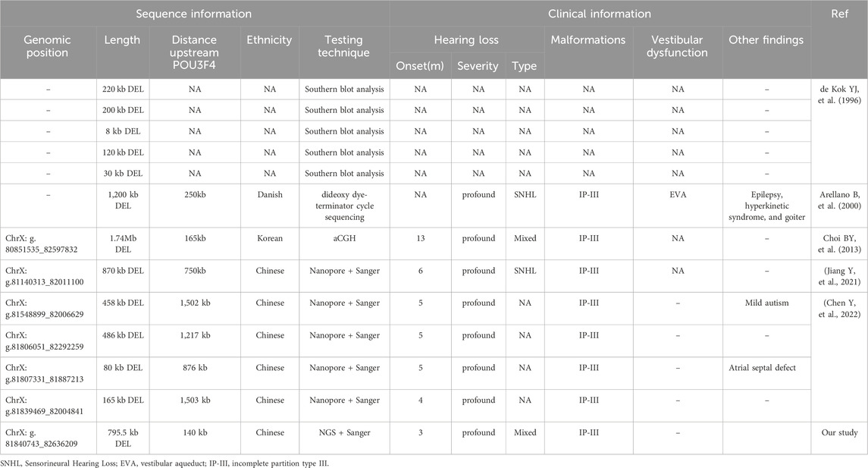Select the "NGS + Sanger" cell
This screenshot has height=468, width=868.
(x=345, y=433)
